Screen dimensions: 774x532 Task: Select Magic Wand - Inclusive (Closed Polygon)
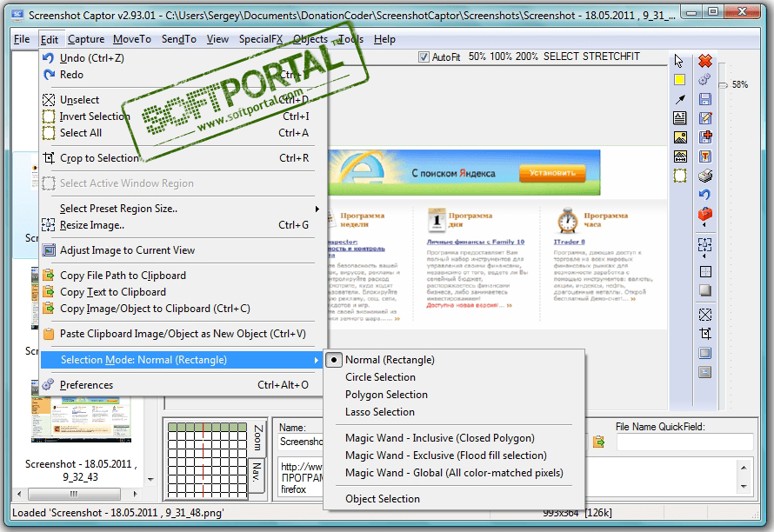coord(440,438)
